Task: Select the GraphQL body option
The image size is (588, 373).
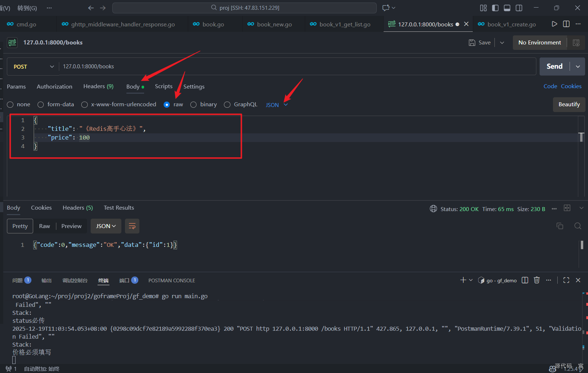Action: 227,104
